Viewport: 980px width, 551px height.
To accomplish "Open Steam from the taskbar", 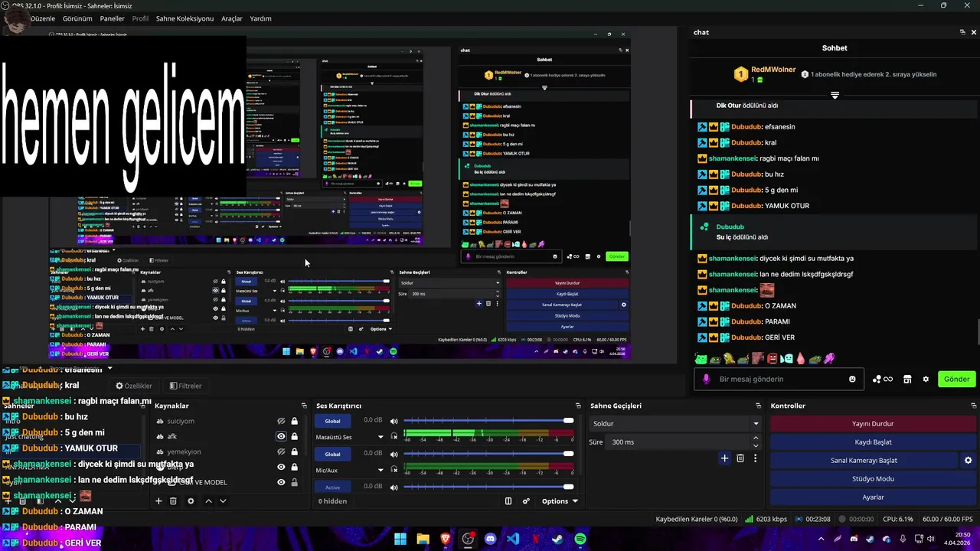I will (558, 539).
